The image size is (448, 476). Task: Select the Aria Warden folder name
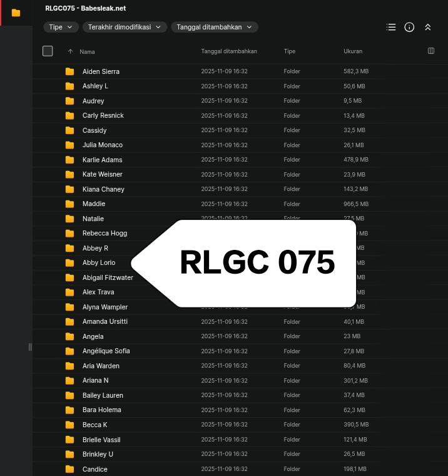pos(101,366)
